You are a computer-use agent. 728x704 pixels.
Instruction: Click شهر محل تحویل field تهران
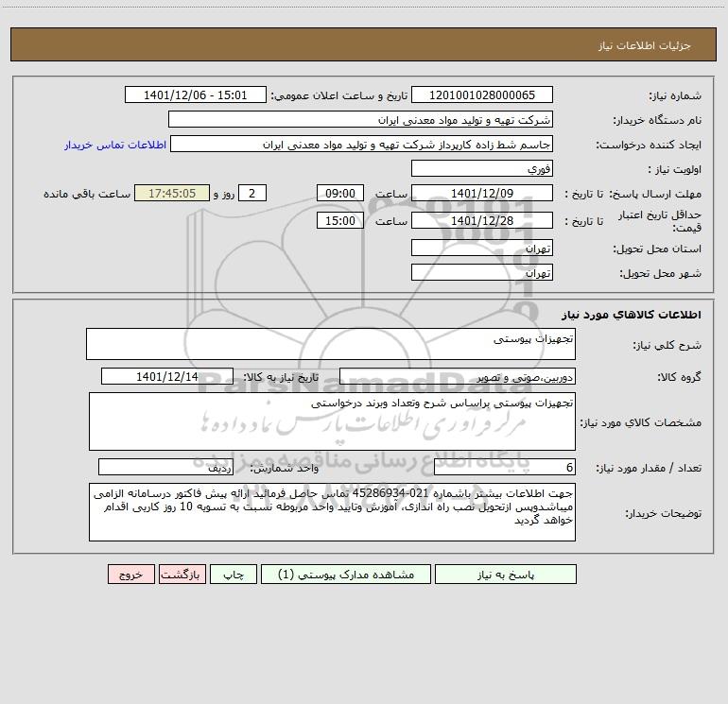point(482,272)
